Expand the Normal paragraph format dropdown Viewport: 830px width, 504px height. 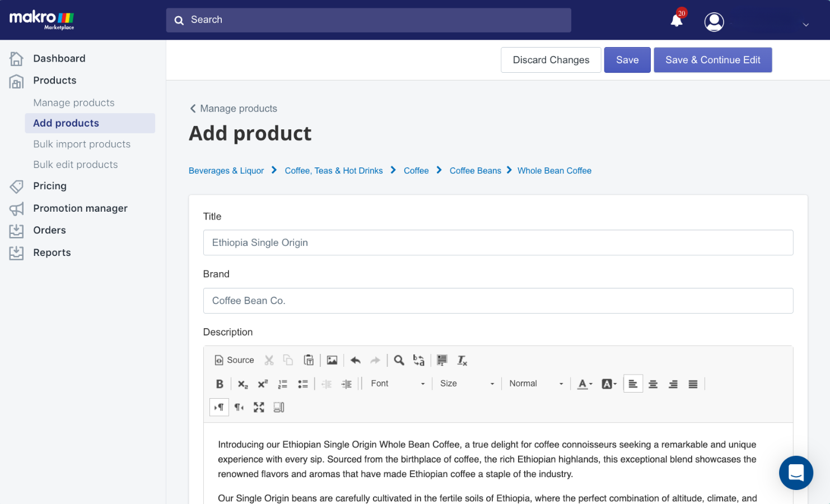pyautogui.click(x=536, y=384)
